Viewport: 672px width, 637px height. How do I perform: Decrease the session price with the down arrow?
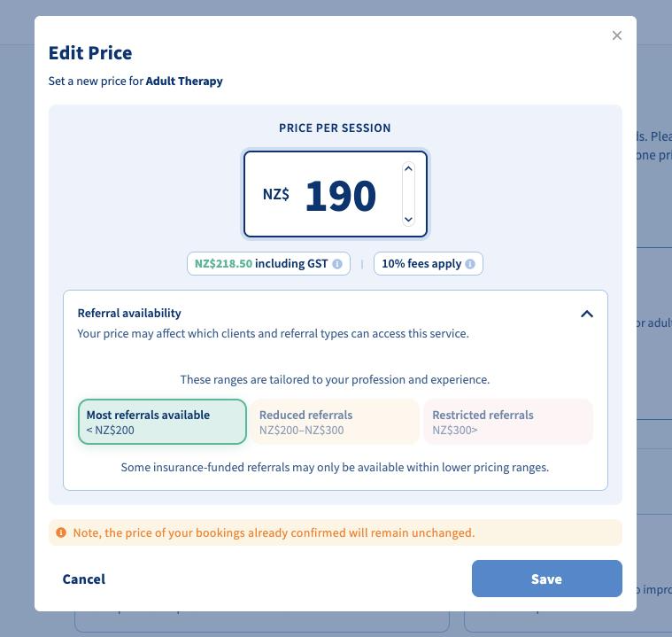[x=408, y=219]
